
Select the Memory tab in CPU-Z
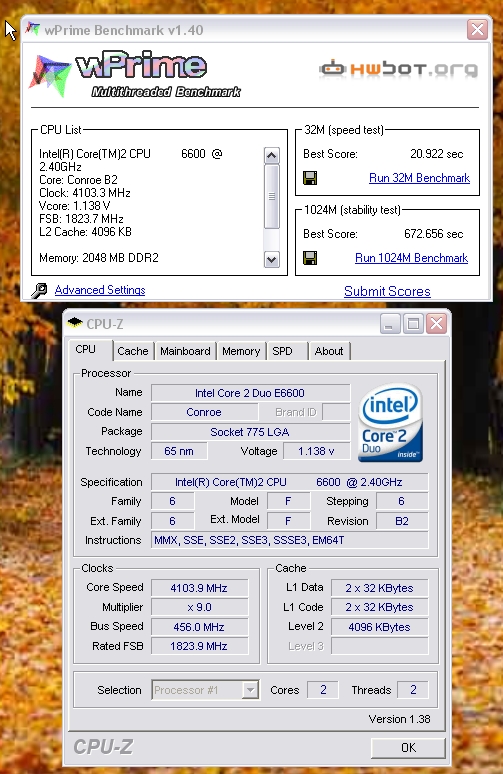(241, 351)
